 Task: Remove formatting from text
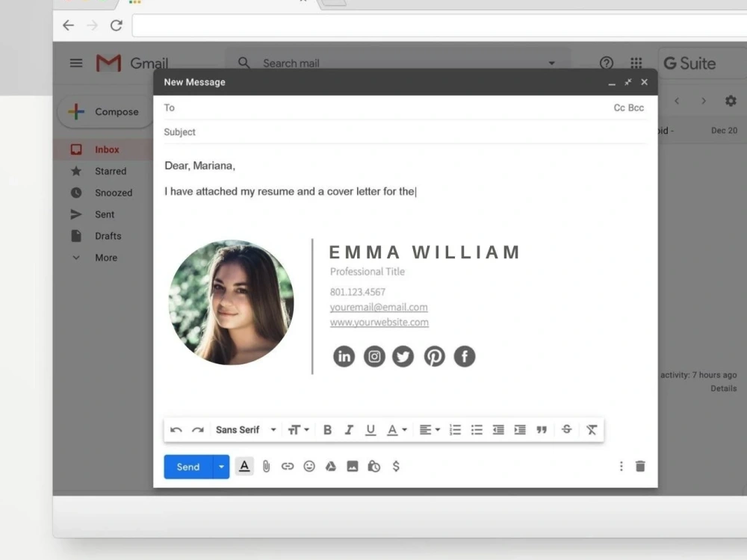tap(592, 430)
